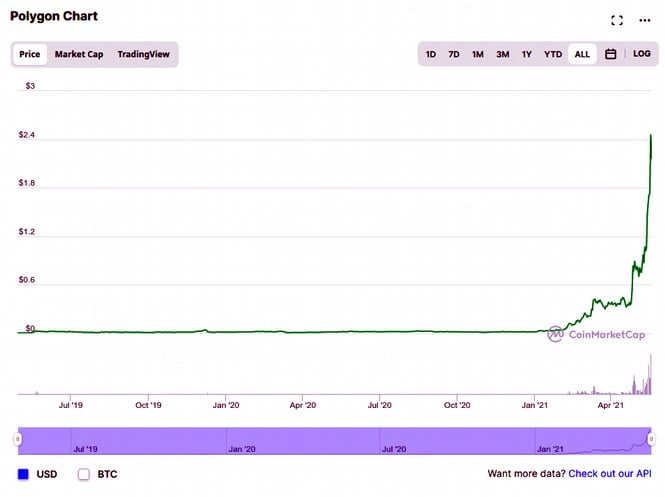665x497 pixels.
Task: Toggle the USD price series checkbox
Action: pos(23,474)
